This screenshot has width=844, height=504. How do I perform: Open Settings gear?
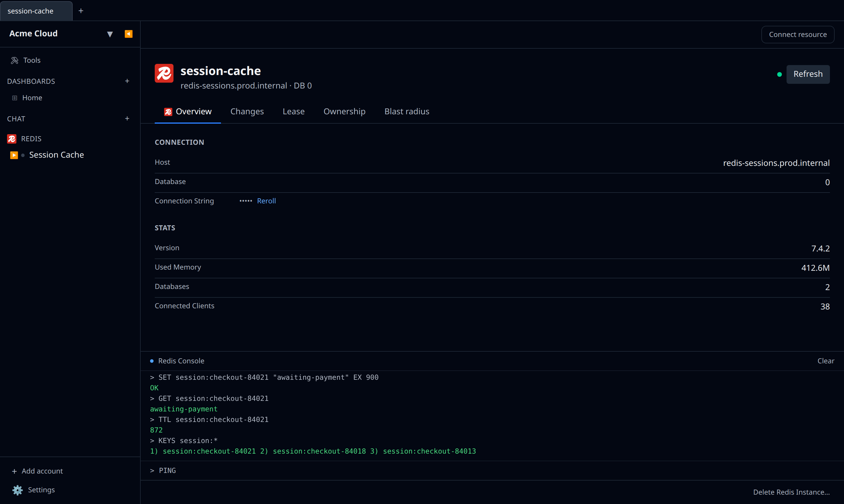click(x=17, y=490)
